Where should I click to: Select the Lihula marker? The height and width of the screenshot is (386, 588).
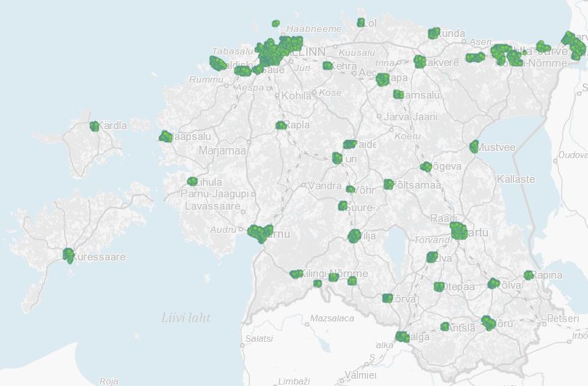[x=192, y=181]
